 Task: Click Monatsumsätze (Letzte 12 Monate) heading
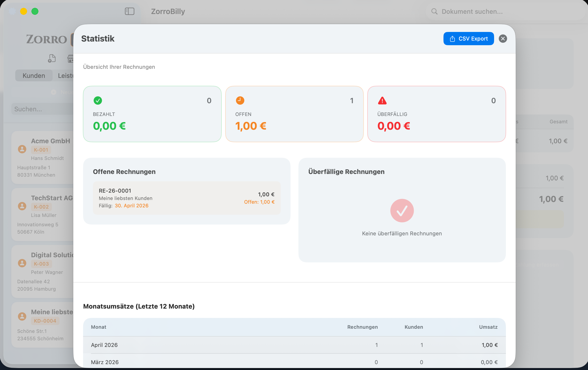139,306
